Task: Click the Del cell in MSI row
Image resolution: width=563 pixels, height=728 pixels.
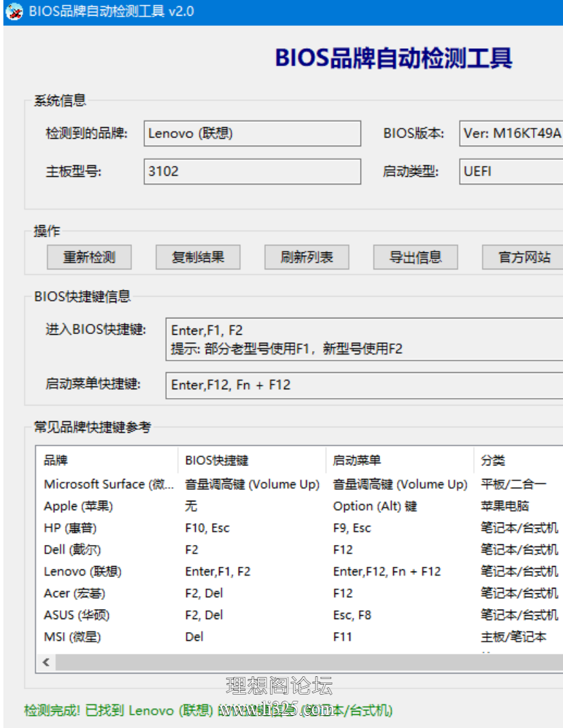Action: 194,637
